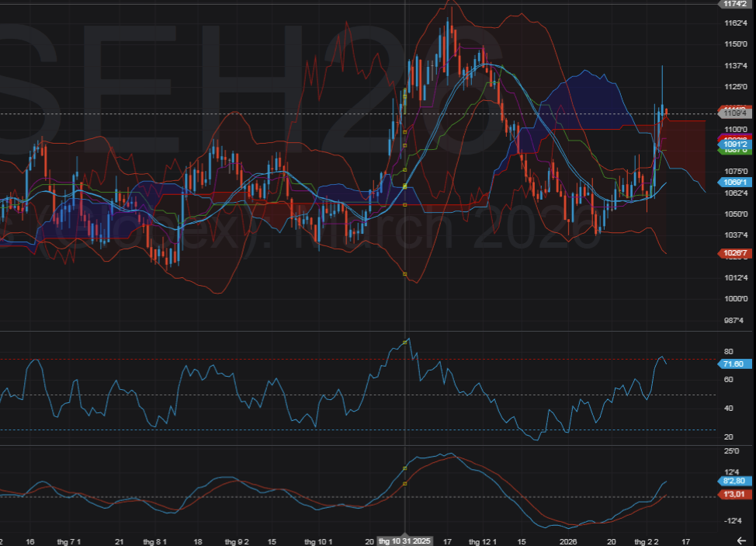Click the lowest yellow marker in price pane
Image resolution: width=756 pixels, height=546 pixels.
405,274
